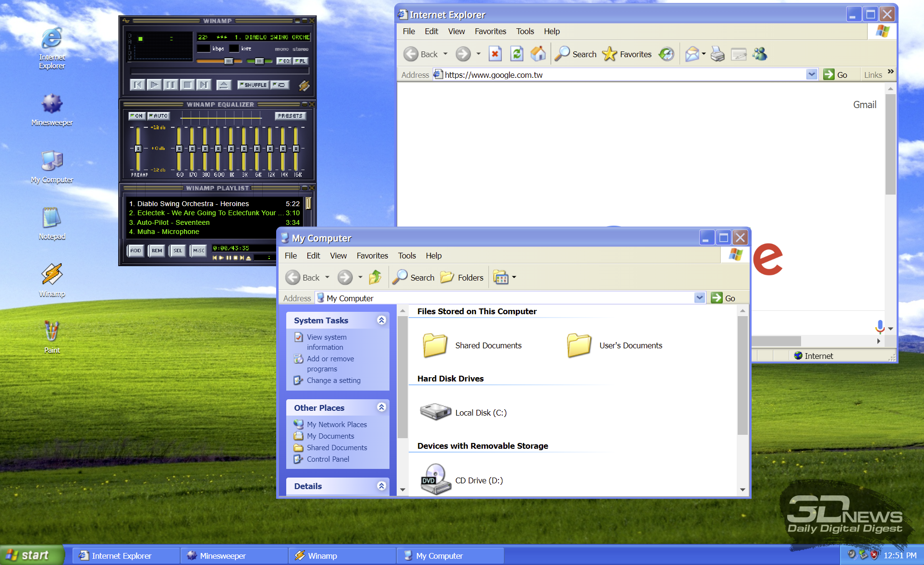This screenshot has width=924, height=565.
Task: Click Start button on taskbar
Action: (32, 555)
